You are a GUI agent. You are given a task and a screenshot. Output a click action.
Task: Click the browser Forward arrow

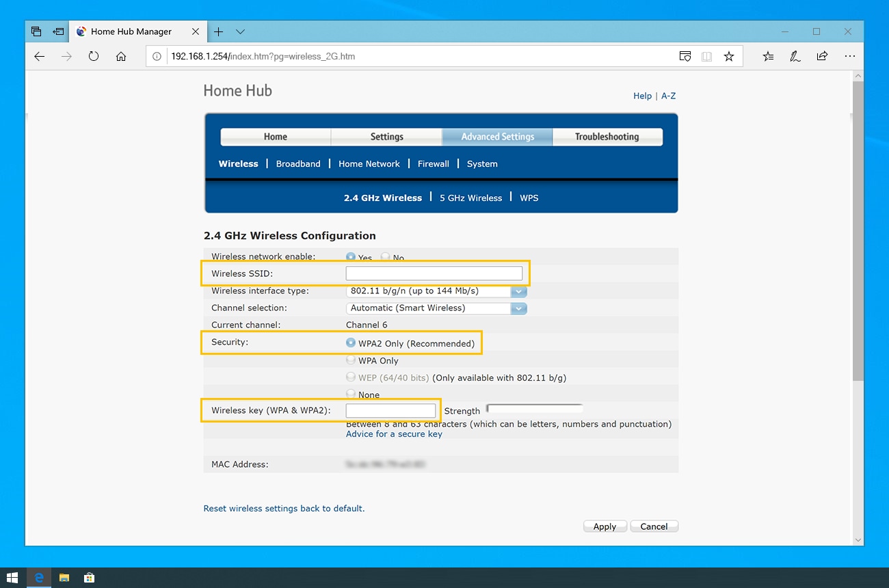point(66,57)
